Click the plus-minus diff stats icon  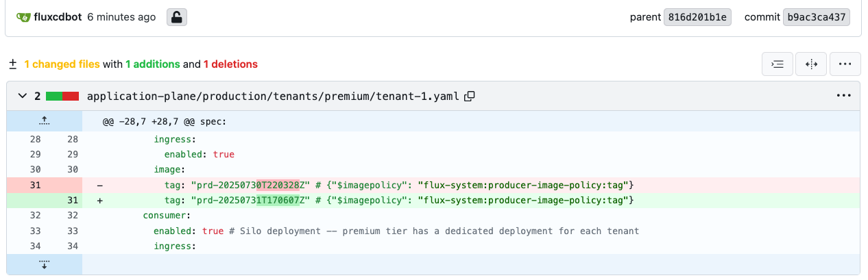click(x=12, y=64)
